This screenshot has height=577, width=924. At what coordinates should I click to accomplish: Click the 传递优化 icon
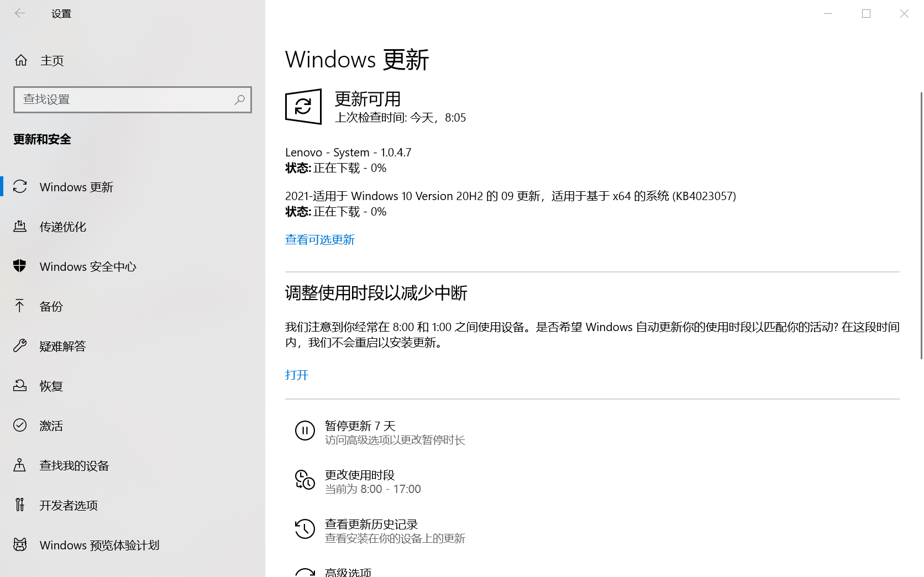pos(20,227)
